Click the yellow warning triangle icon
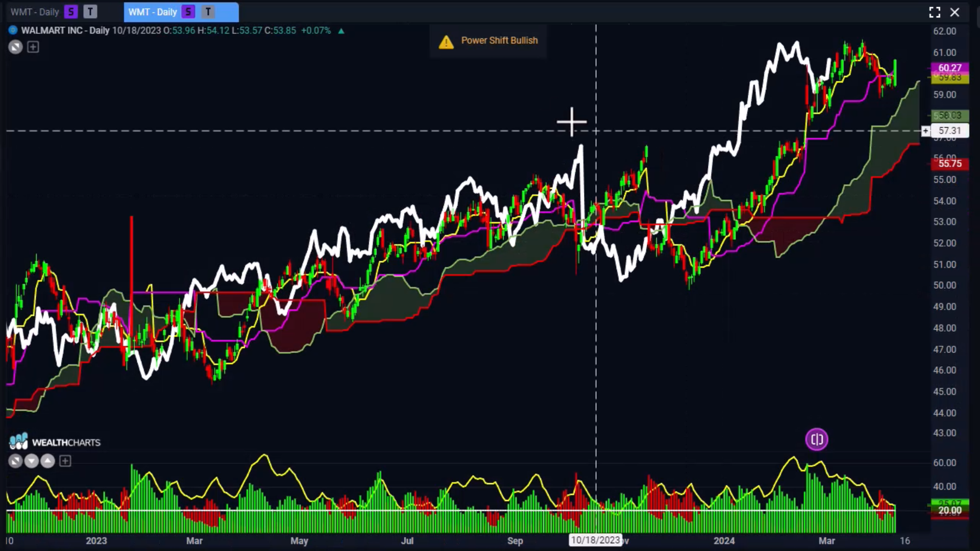This screenshot has height=551, width=980. pos(446,42)
